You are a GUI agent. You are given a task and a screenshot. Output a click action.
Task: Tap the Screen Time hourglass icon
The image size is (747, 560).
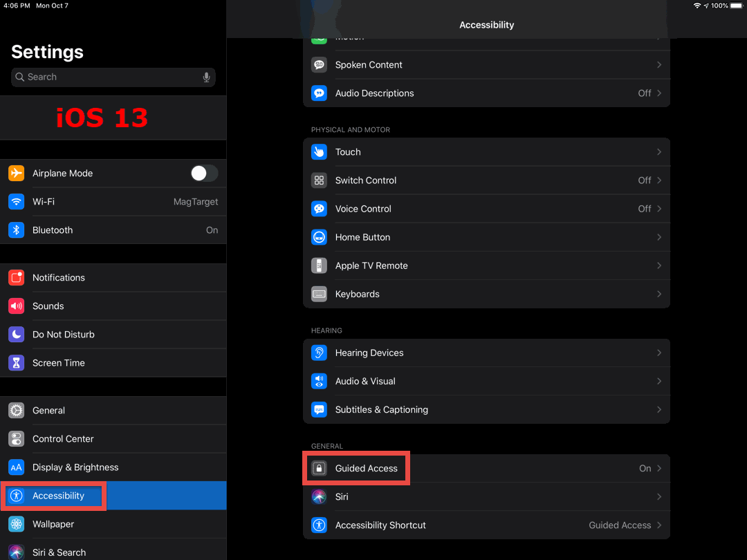(x=16, y=363)
